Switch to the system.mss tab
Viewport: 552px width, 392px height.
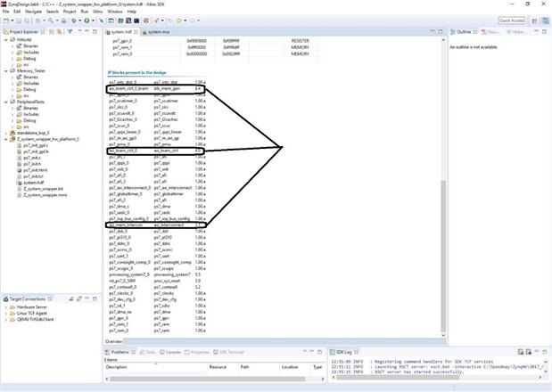[155, 32]
